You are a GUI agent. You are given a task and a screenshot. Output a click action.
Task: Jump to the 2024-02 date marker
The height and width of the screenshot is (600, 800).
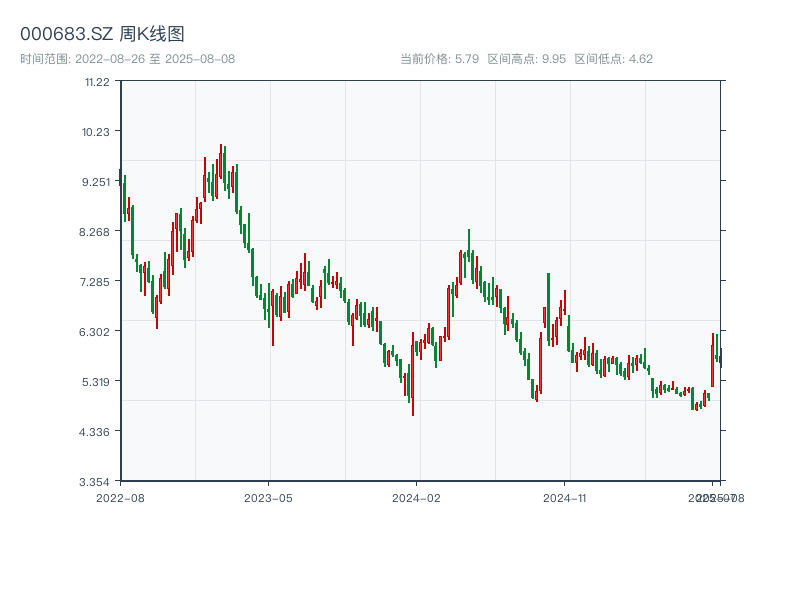pyautogui.click(x=417, y=497)
